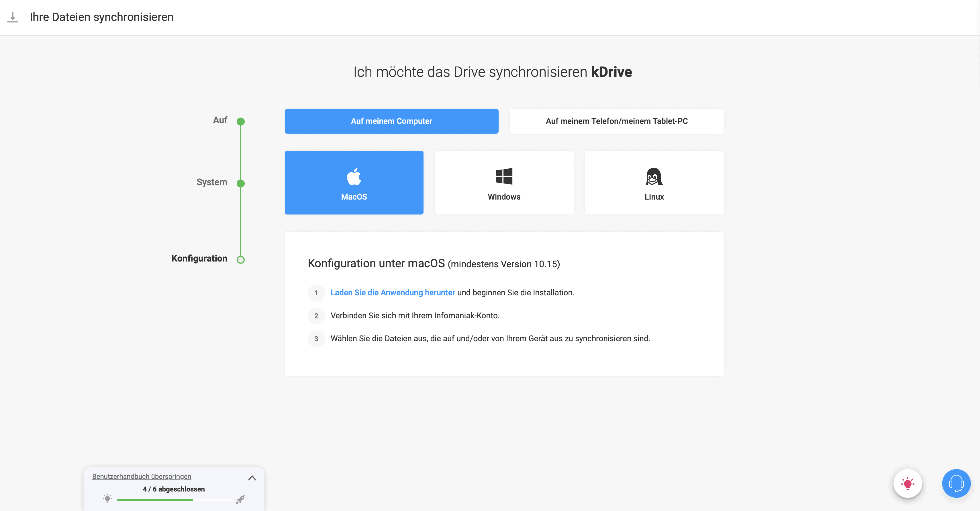Click the download icon in the page header
Viewport: 980px width, 511px height.
[x=13, y=17]
